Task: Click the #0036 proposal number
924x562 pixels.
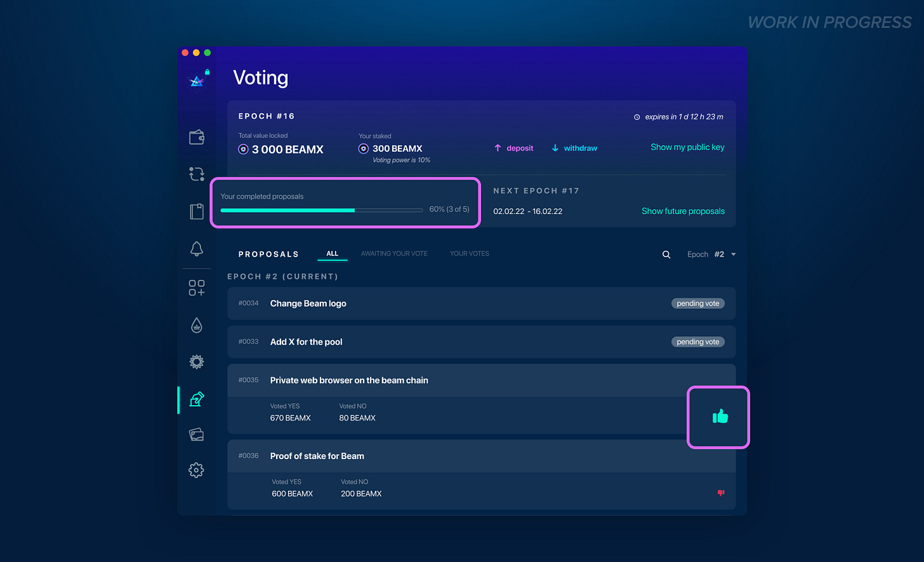Action: (249, 455)
